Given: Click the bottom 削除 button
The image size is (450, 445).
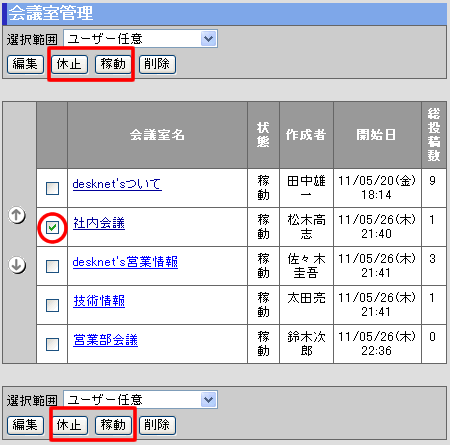Looking at the screenshot, I should (x=157, y=425).
